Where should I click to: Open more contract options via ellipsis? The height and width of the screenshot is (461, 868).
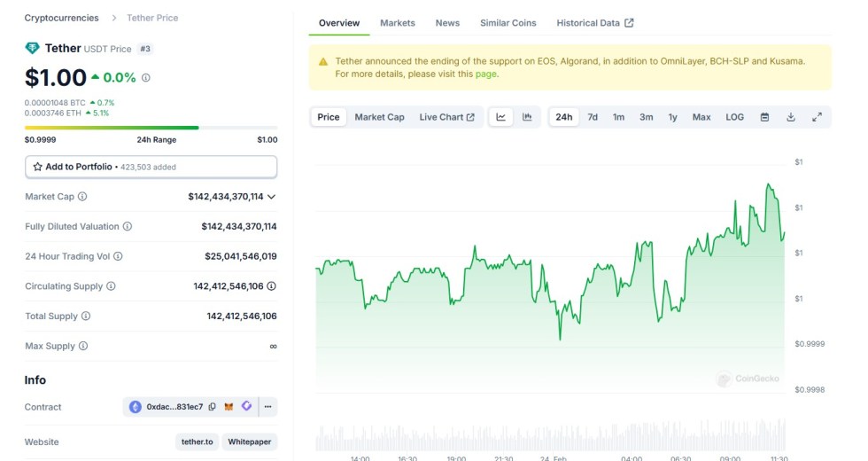tap(267, 407)
